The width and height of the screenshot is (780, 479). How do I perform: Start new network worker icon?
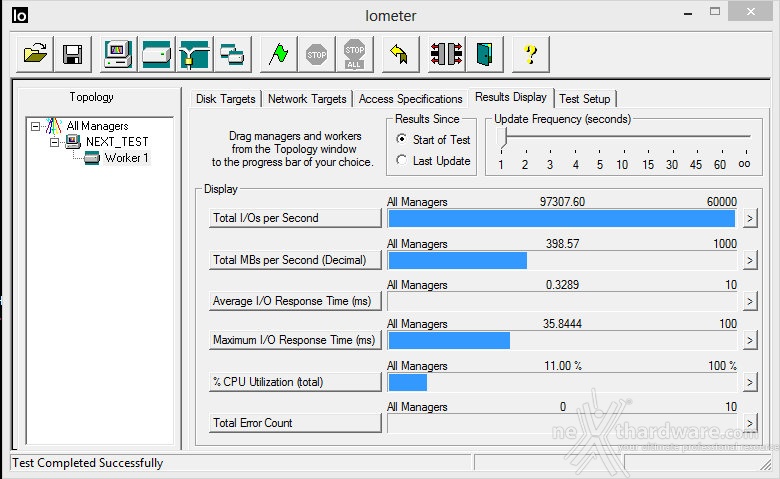(195, 54)
